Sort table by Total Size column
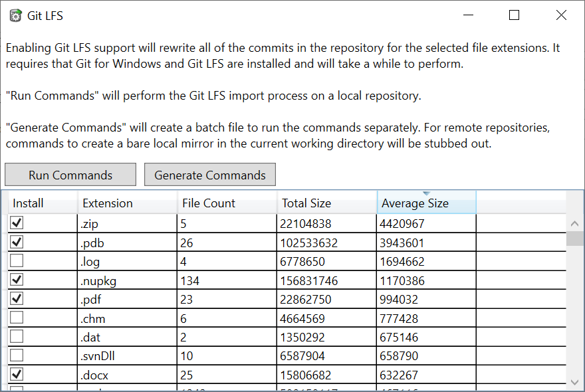Viewport: 585px width, 392px height. 327,203
